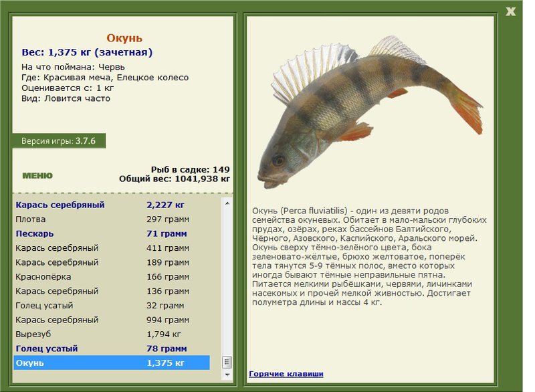
Task: Open the МЕНЮ button
Action: pos(37,176)
